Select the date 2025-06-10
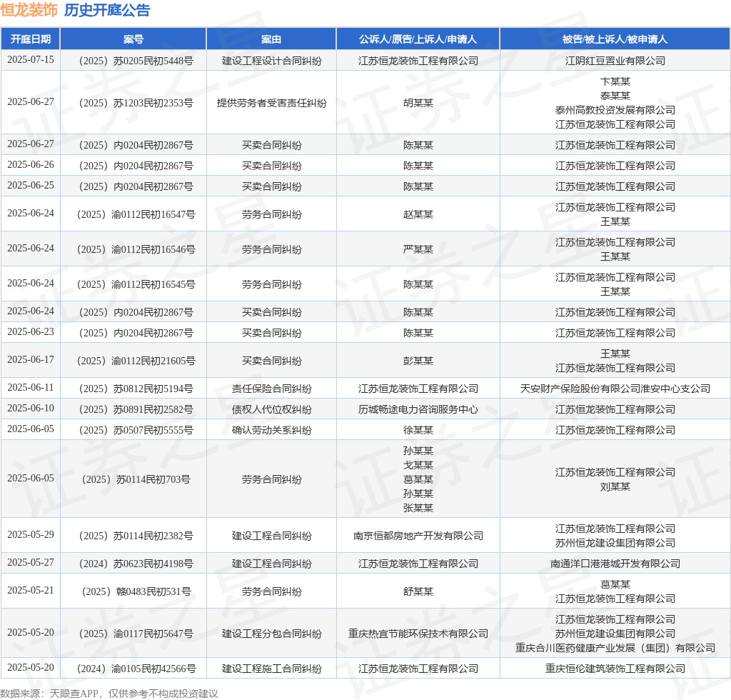Screen dimensions: 731x700 [31, 408]
